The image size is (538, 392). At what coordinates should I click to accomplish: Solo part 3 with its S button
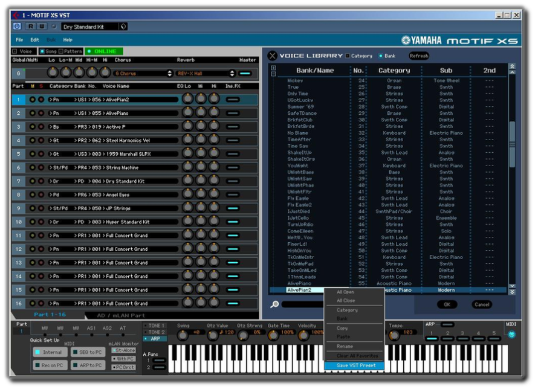[41, 127]
